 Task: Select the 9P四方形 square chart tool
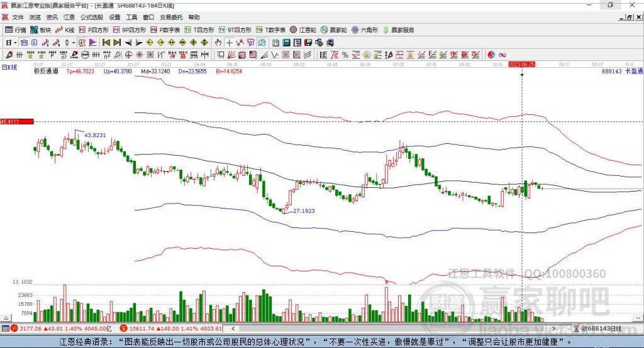pyautogui.click(x=133, y=30)
